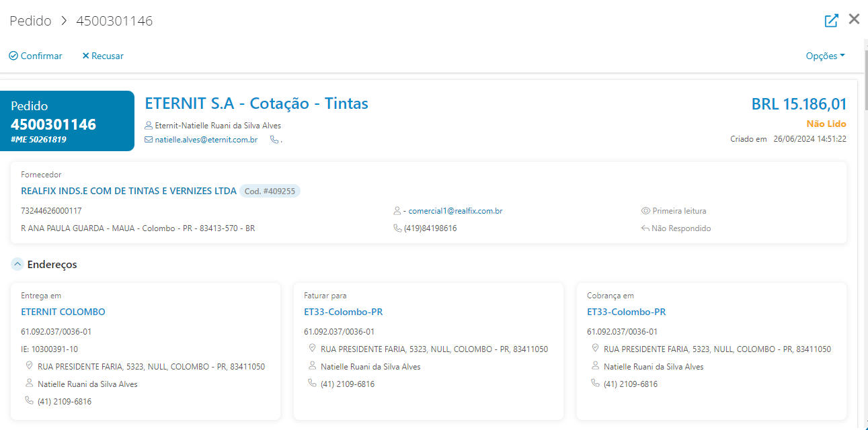Click the Não Respondido reply icon
Viewport: 868px width, 430px height.
645,228
